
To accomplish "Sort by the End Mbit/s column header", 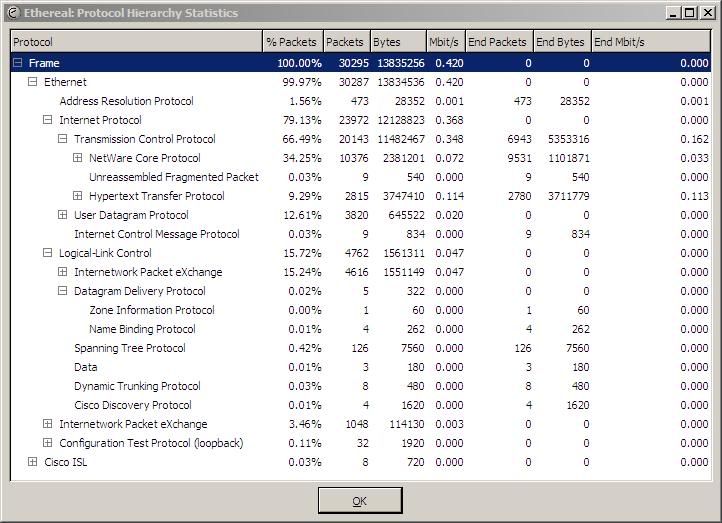I will tap(651, 42).
